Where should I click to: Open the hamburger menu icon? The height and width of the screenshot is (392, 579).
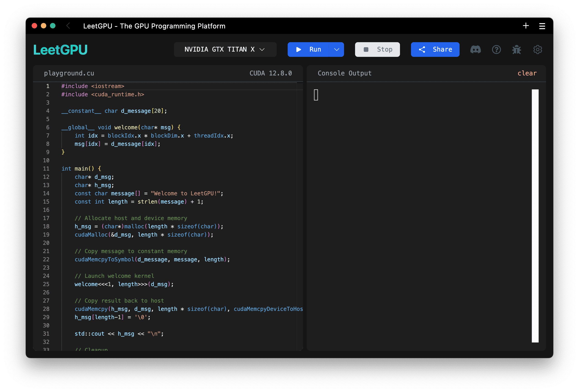[542, 26]
